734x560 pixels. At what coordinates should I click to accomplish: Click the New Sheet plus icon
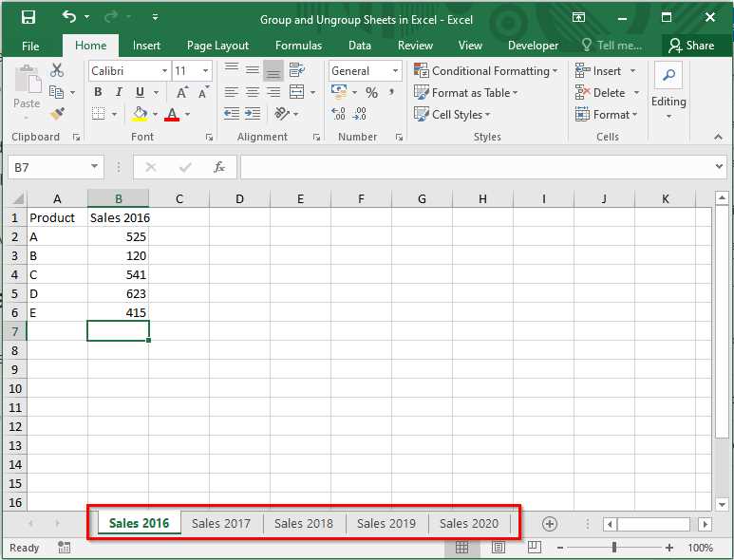(x=550, y=524)
